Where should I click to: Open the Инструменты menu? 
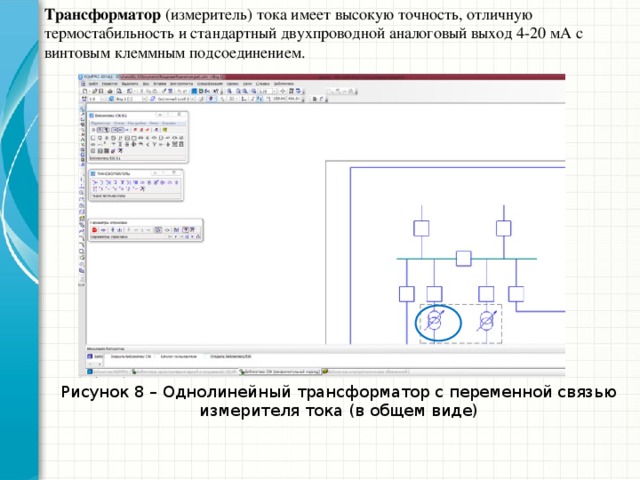click(181, 84)
